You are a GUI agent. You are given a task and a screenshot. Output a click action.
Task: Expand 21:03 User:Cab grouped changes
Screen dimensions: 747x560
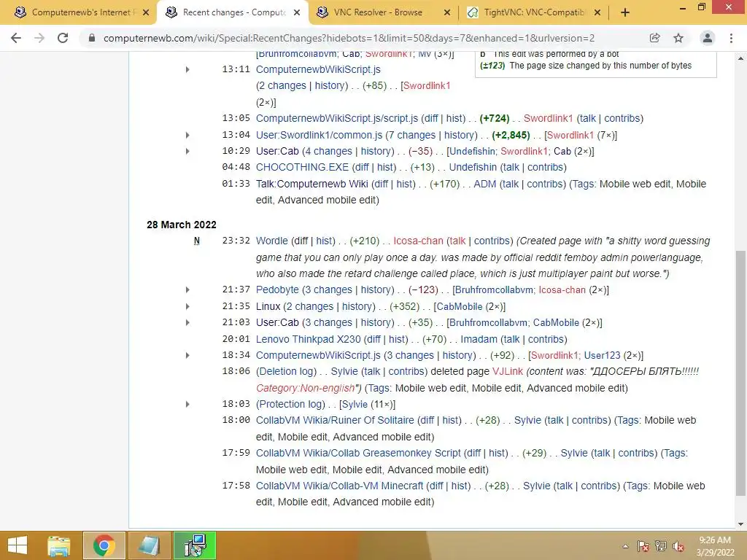187,323
